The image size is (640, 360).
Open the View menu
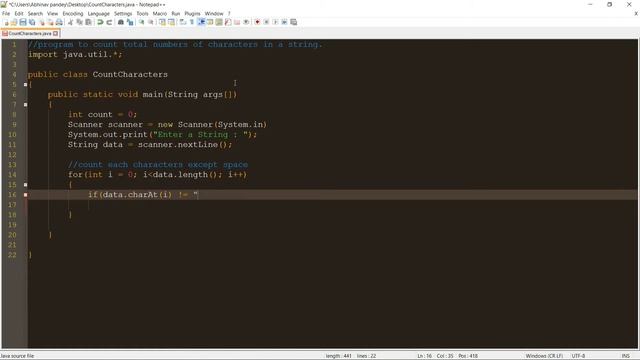pos(53,13)
